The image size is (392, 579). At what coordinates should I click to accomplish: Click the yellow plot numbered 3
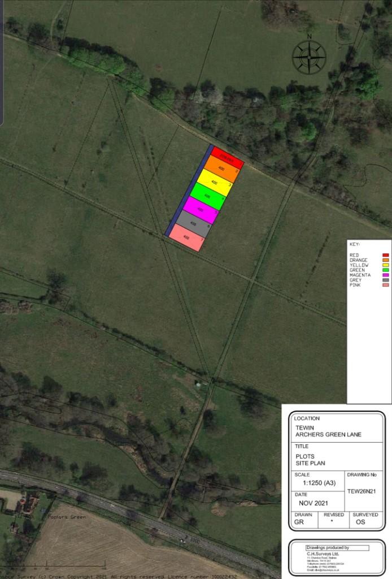point(214,183)
